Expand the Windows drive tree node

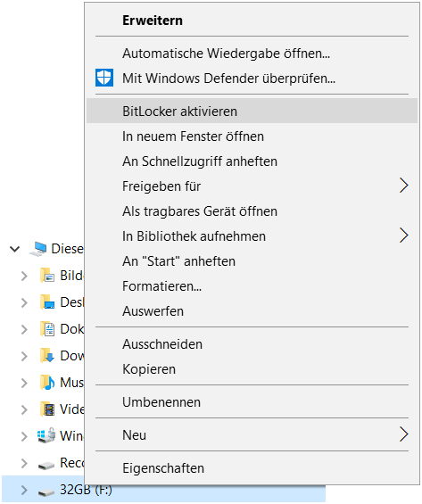tap(24, 436)
